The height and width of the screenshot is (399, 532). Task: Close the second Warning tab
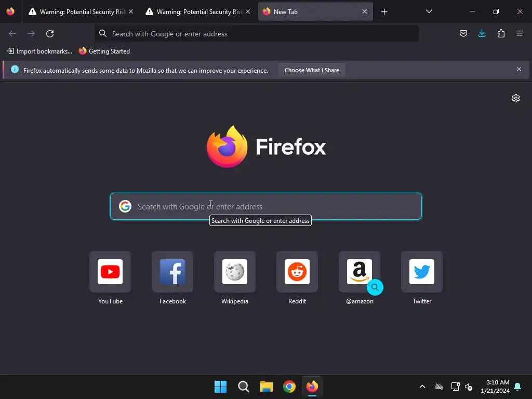[248, 11]
